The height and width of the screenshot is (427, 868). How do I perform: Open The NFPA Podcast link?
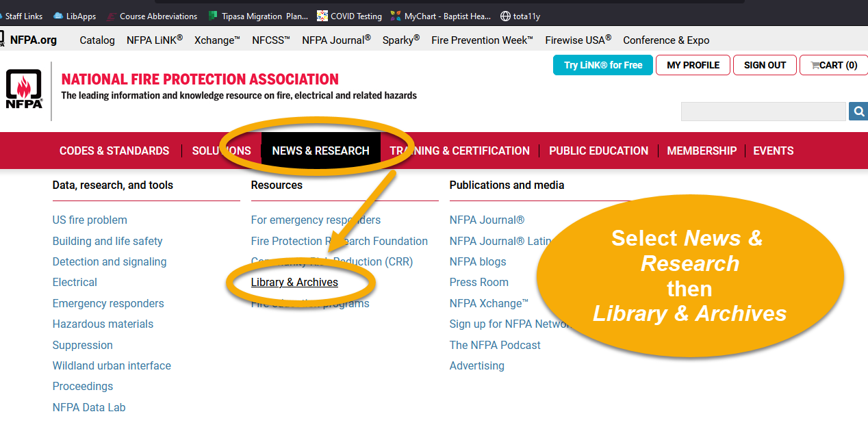pyautogui.click(x=495, y=345)
